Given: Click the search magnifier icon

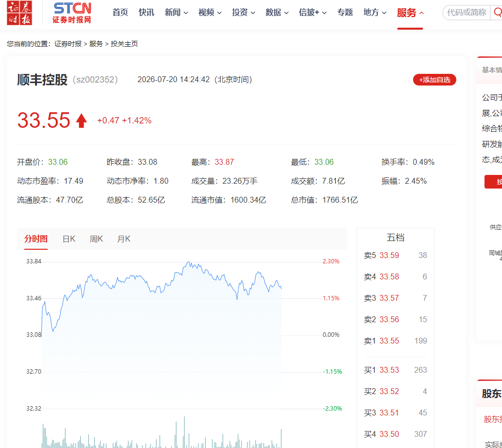Looking at the screenshot, I should [497, 13].
